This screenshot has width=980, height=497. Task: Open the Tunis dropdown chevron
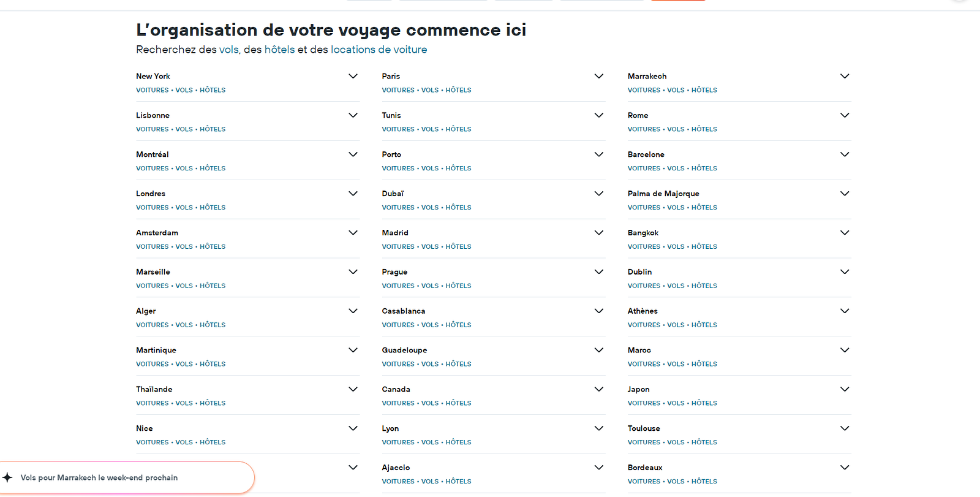coord(599,115)
